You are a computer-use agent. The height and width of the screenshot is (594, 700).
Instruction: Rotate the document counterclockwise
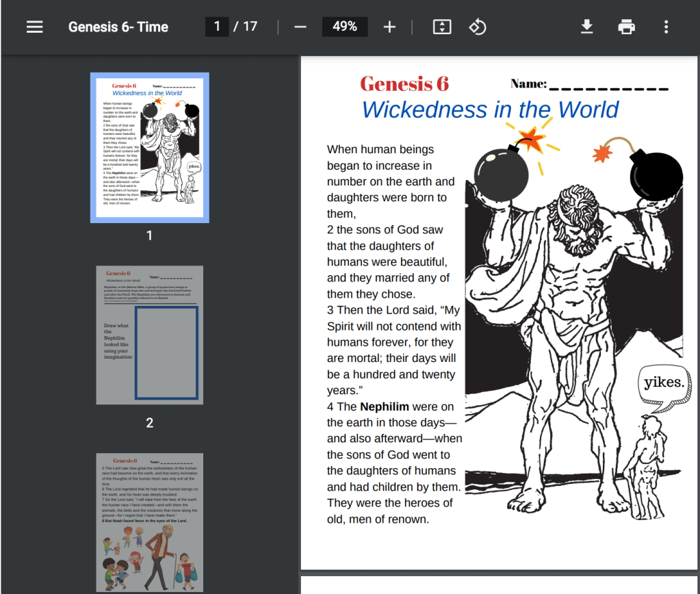click(477, 27)
